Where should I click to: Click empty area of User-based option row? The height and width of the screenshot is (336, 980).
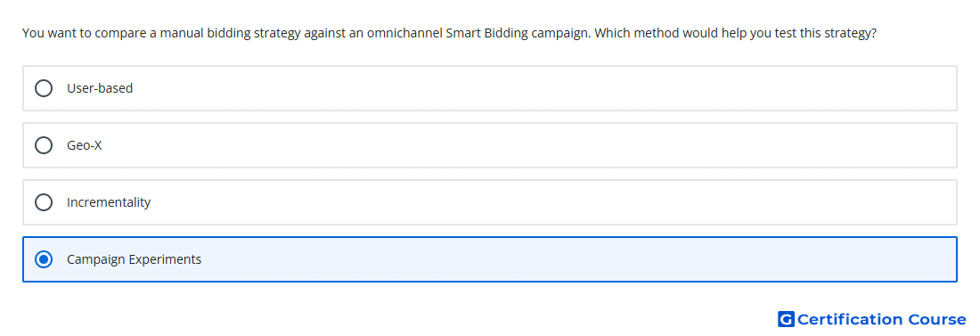pyautogui.click(x=543, y=88)
